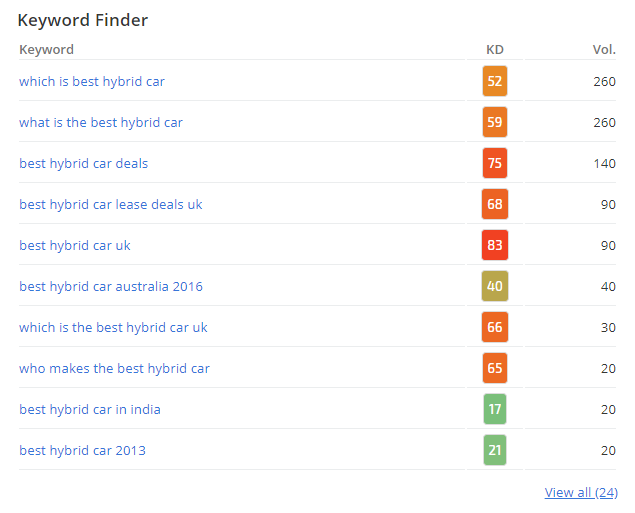Click the Keyword column header
This screenshot has height=513, width=635.
[x=47, y=50]
